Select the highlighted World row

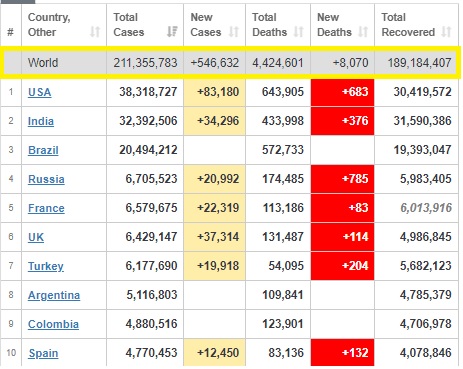[x=231, y=63]
